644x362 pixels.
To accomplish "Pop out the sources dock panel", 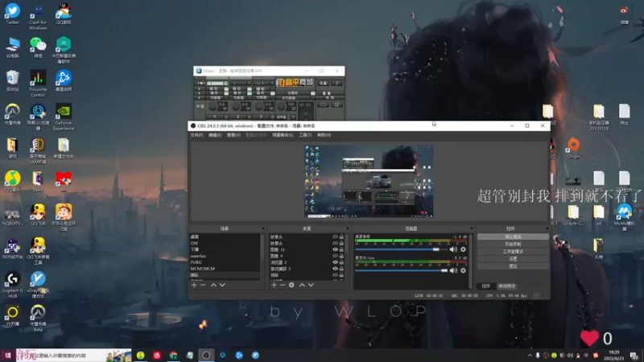I will (x=348, y=228).
